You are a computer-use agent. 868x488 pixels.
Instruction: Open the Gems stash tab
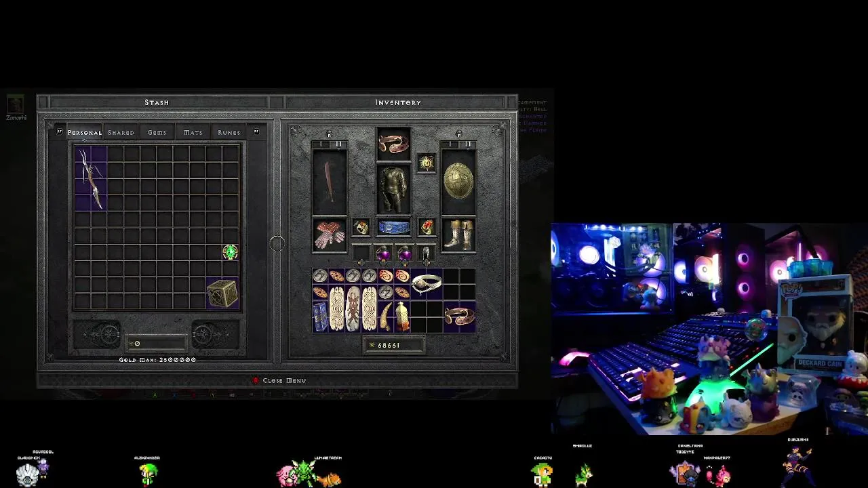point(157,132)
